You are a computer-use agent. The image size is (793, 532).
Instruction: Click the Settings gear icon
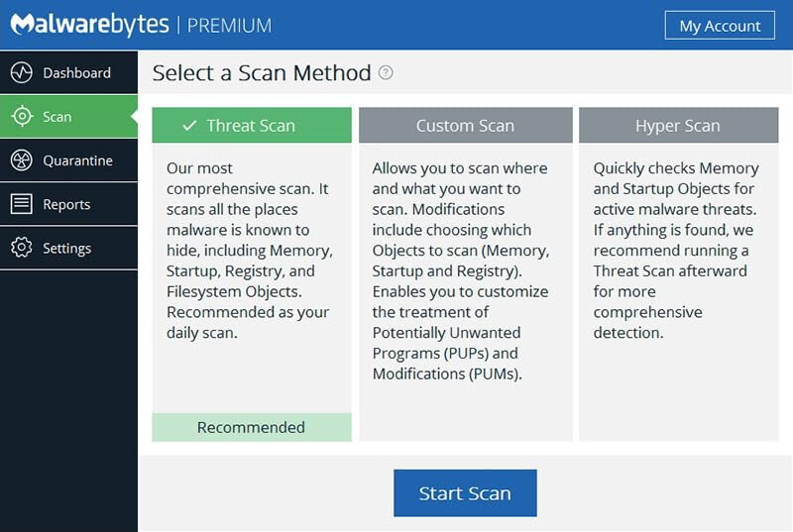click(x=22, y=248)
